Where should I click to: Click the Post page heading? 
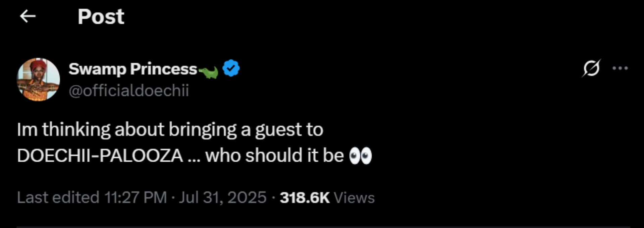click(101, 16)
